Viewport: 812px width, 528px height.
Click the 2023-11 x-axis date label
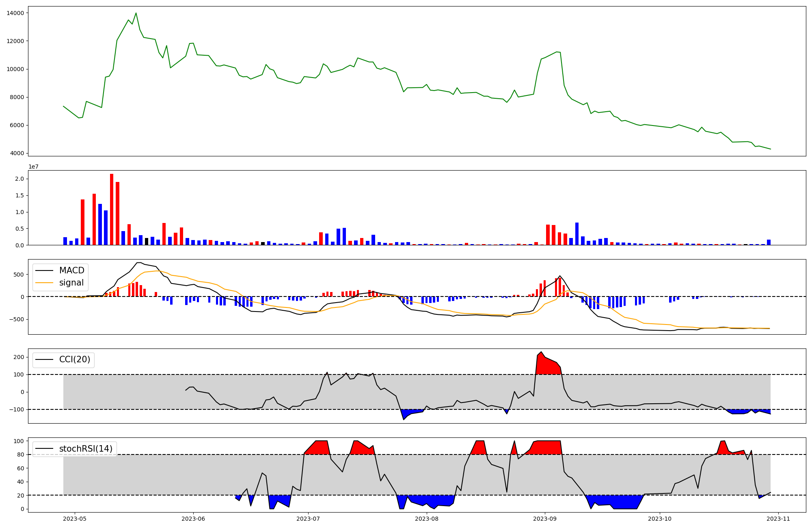click(x=778, y=519)
